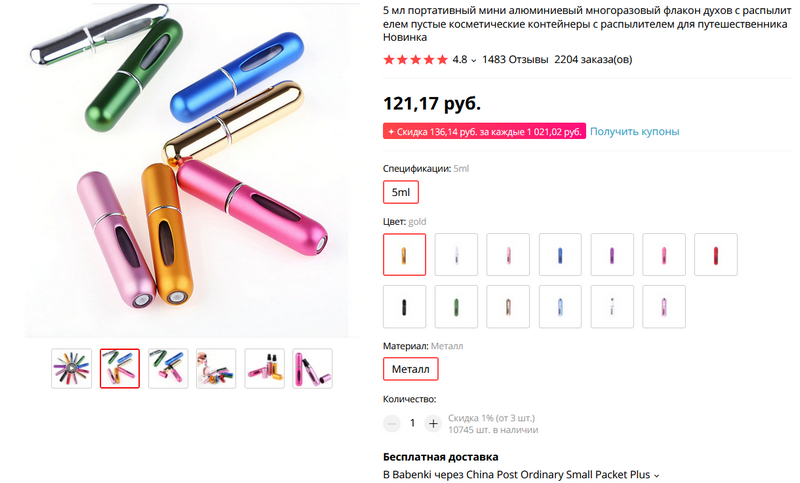
Task: Click the quantity number field
Action: [412, 423]
